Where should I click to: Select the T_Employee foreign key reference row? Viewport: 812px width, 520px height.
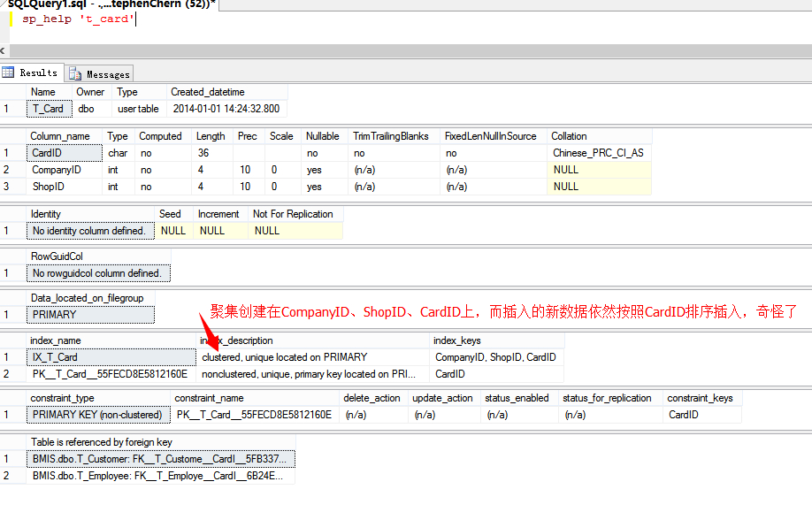click(x=159, y=475)
